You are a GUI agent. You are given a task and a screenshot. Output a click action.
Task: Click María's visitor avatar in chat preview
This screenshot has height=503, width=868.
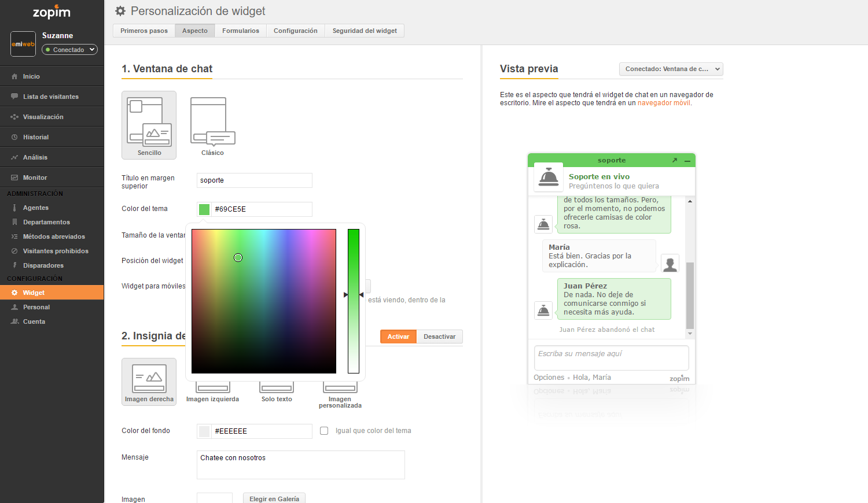pyautogui.click(x=670, y=264)
